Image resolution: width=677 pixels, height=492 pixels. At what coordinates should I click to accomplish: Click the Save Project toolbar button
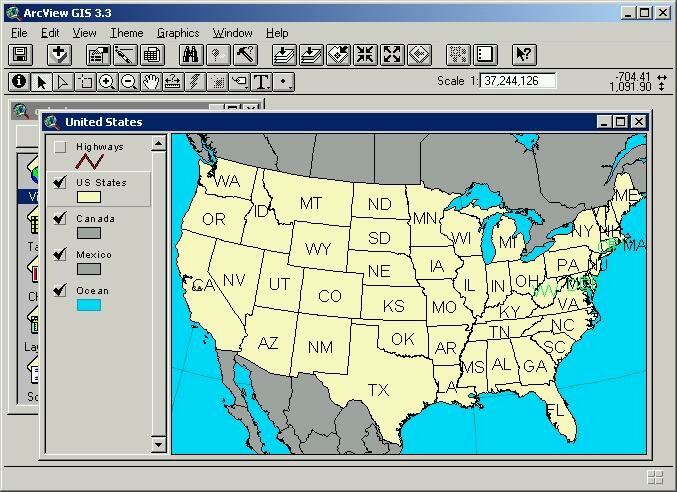[x=20, y=55]
